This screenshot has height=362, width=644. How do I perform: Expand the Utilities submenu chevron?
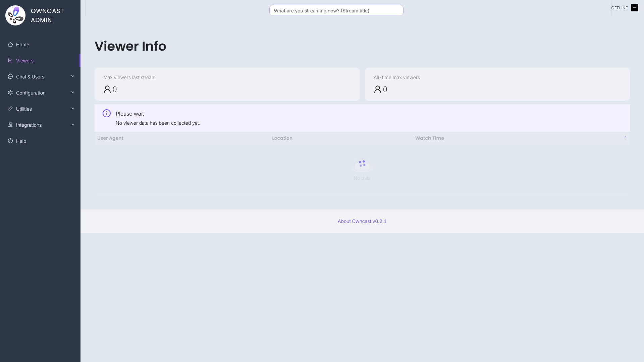tap(73, 109)
